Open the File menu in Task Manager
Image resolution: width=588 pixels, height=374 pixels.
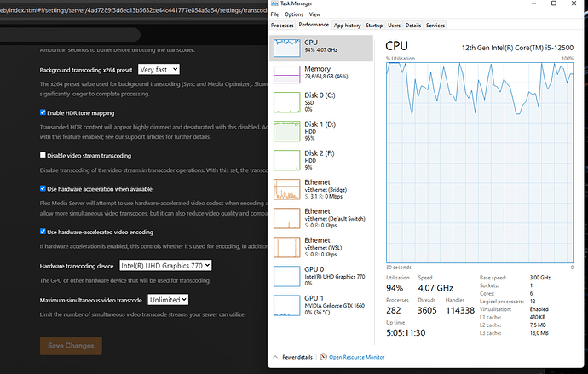[275, 14]
